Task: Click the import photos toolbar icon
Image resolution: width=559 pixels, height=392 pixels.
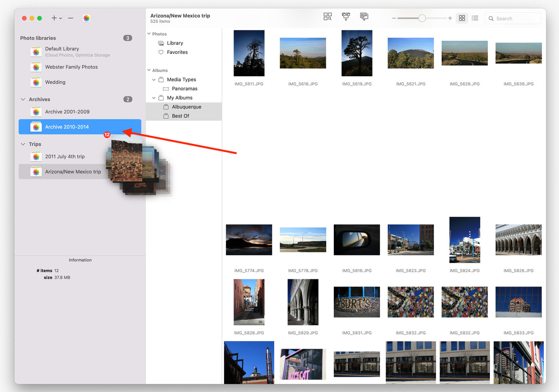Action: click(364, 16)
